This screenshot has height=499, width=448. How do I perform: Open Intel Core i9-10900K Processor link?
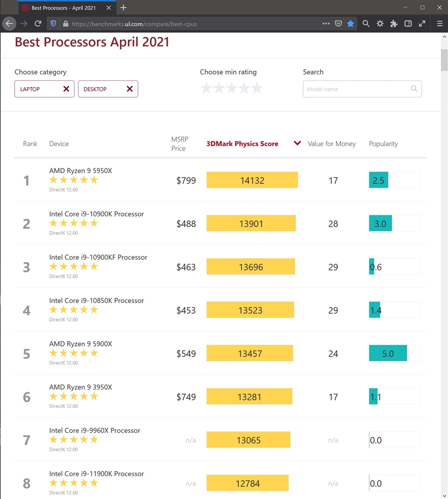[x=97, y=214]
